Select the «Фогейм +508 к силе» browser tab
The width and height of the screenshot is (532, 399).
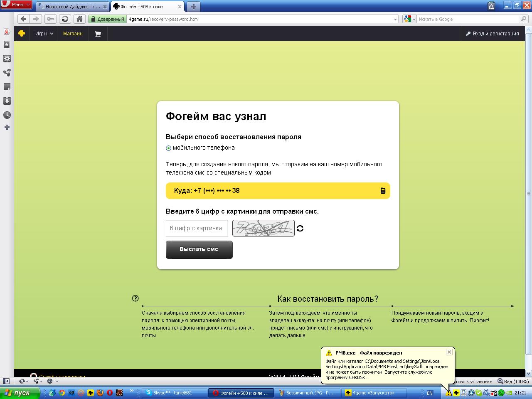[148, 7]
